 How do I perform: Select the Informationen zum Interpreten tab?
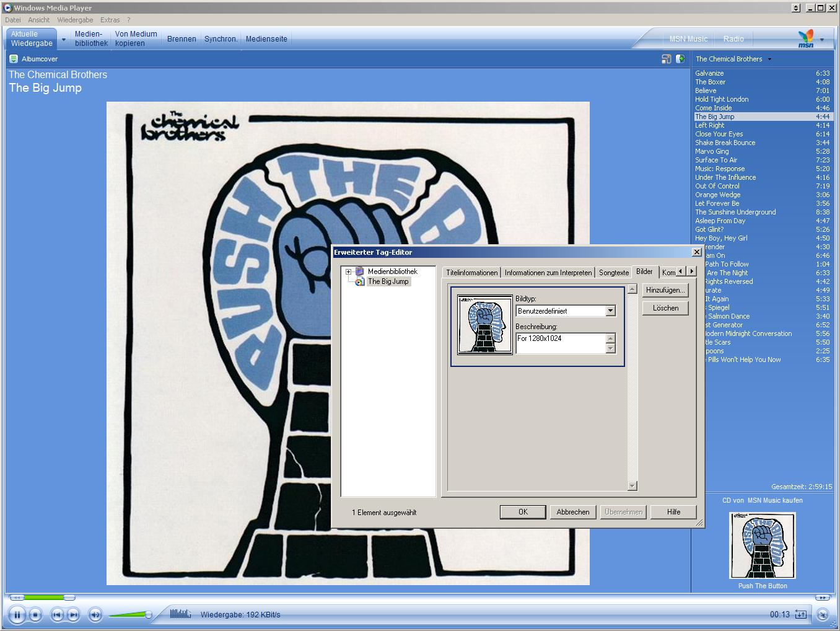[548, 273]
